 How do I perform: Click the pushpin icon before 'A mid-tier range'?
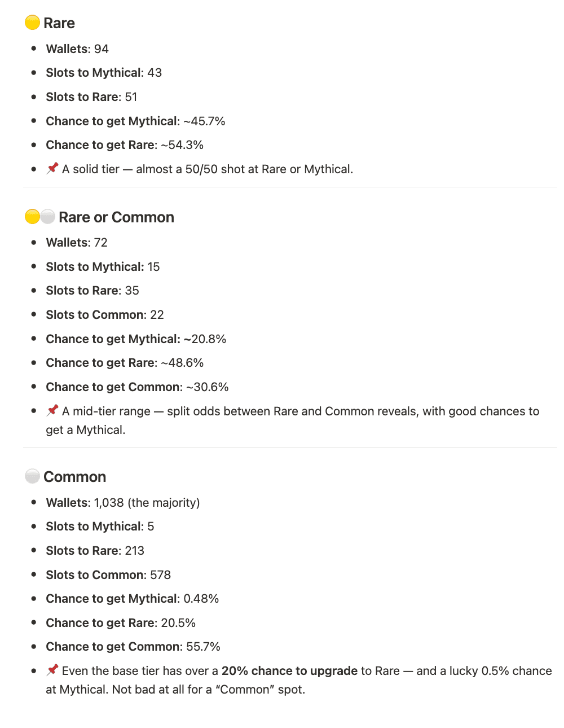click(x=52, y=410)
